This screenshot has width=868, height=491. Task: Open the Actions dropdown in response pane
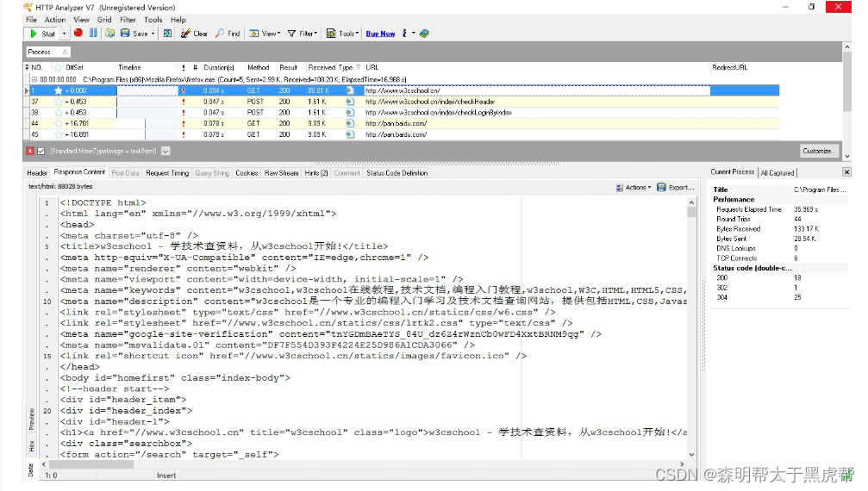point(634,188)
